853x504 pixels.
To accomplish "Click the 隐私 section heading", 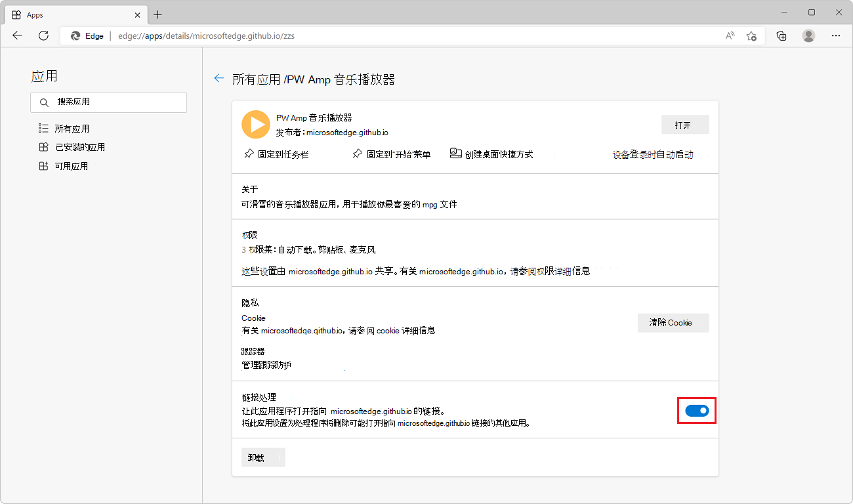I will tap(250, 303).
